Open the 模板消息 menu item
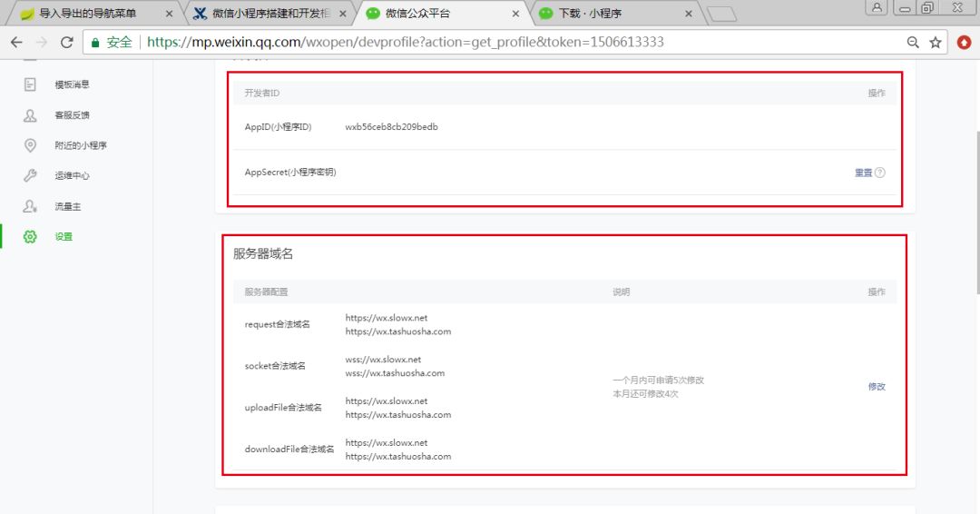 pyautogui.click(x=72, y=84)
